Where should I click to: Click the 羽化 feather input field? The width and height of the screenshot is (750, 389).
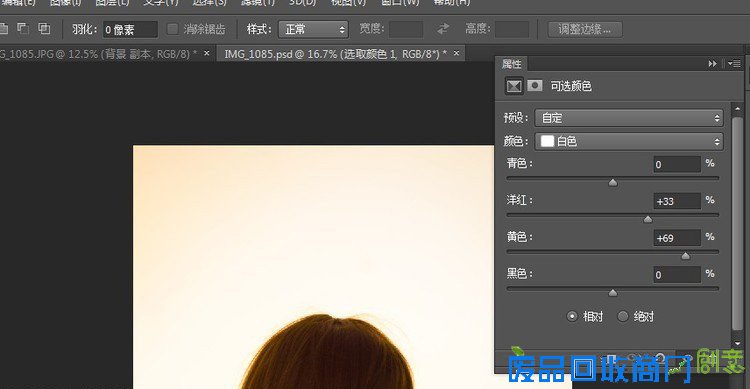click(130, 29)
